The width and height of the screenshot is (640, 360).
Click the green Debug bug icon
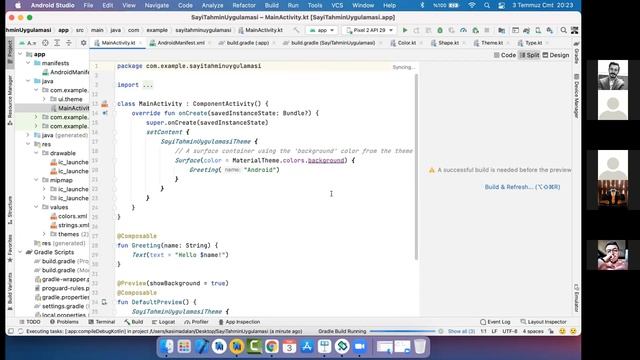(440, 30)
